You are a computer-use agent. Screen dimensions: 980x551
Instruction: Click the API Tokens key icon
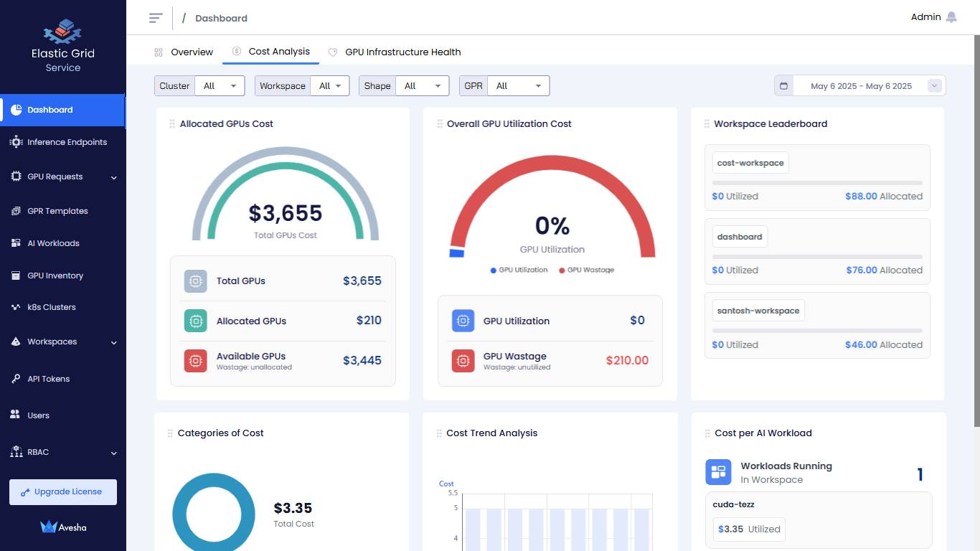[16, 379]
